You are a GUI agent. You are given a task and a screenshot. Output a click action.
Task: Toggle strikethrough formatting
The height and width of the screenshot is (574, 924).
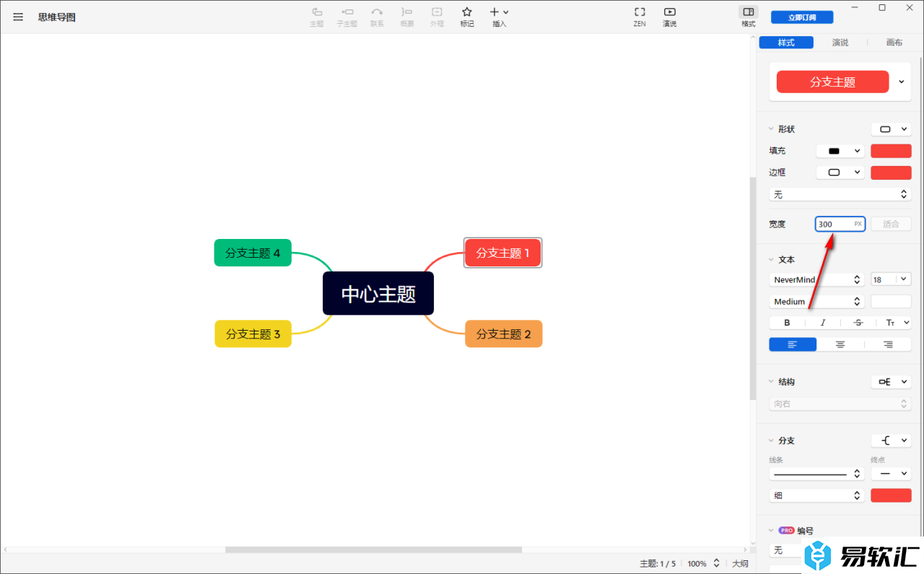coord(858,323)
